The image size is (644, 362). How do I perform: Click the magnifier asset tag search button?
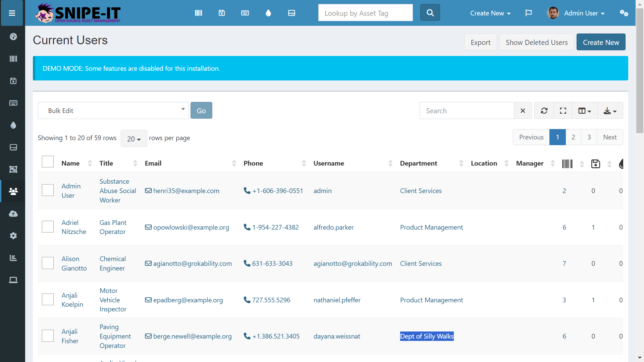tap(430, 13)
